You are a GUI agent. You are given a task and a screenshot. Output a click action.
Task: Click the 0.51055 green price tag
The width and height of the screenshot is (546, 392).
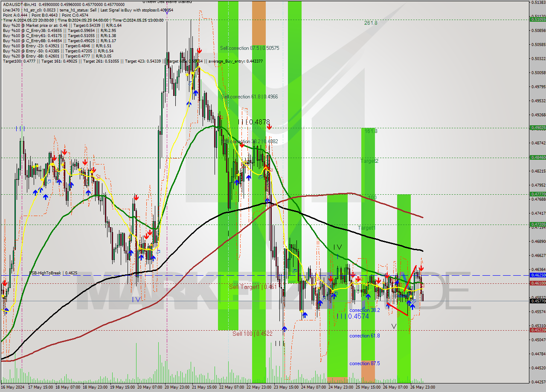pyautogui.click(x=537, y=19)
